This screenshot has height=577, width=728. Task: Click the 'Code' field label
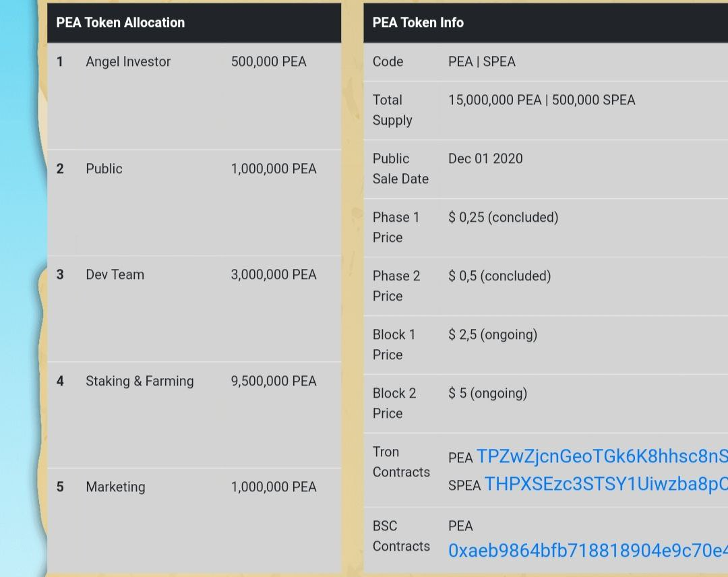click(388, 61)
